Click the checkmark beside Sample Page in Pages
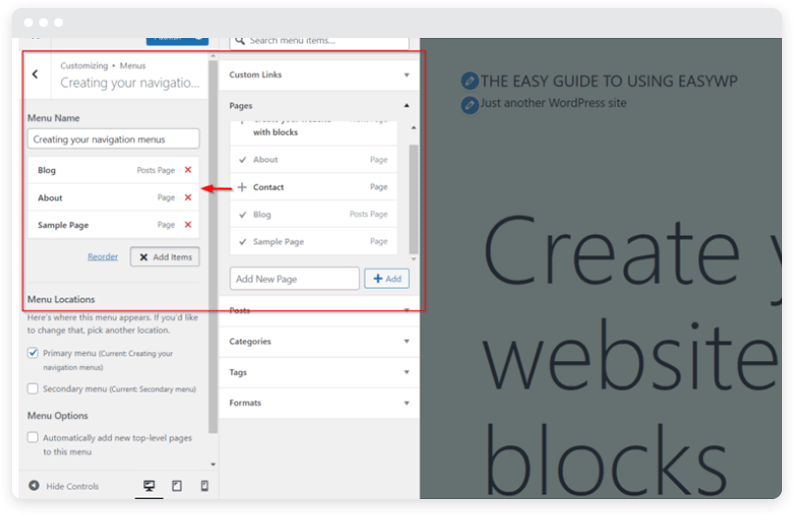This screenshot has height=515, width=794. click(x=243, y=242)
